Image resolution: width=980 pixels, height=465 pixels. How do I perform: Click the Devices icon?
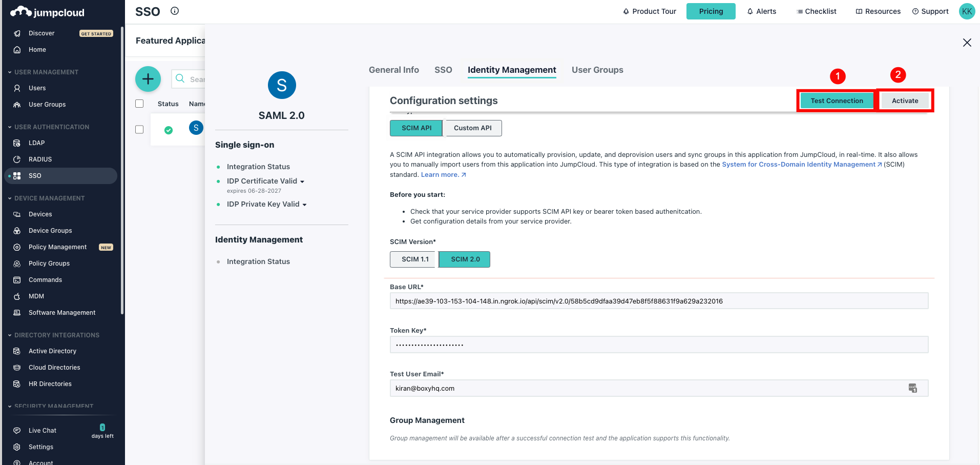pos(17,214)
